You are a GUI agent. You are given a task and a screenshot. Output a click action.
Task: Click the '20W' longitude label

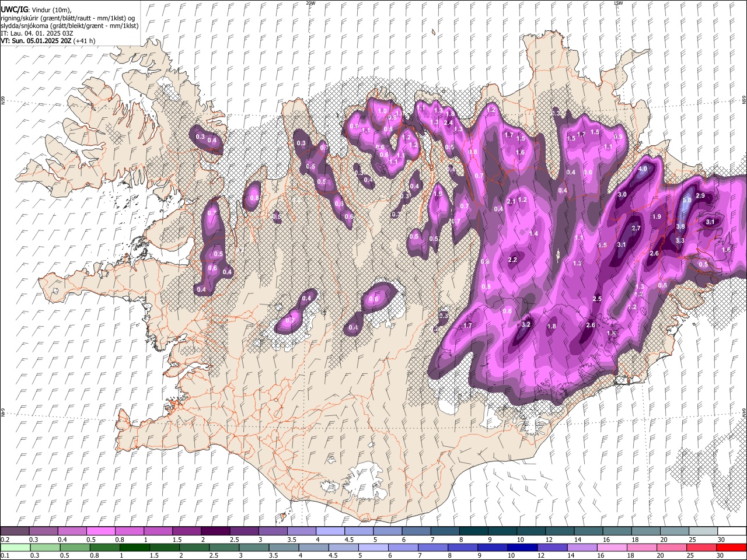[310, 3]
